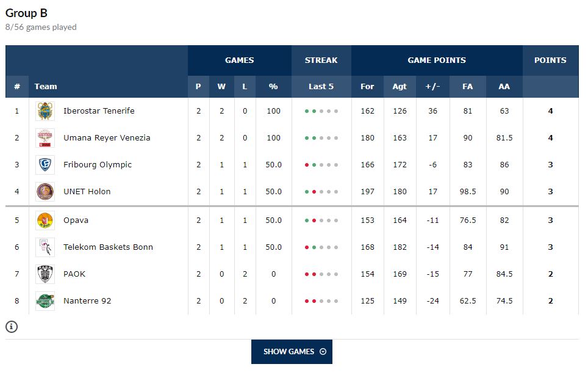588x375 pixels.
Task: Click the Team column header
Action: [x=46, y=87]
